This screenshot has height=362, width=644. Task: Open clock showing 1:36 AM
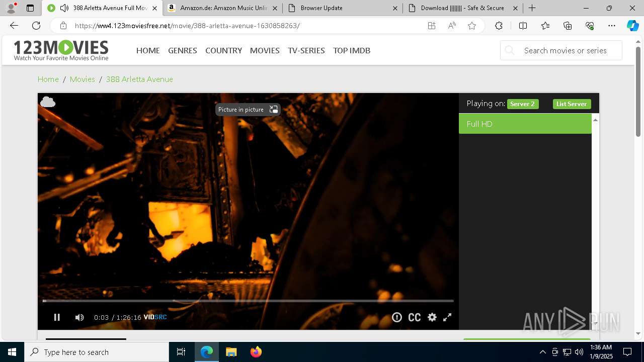601,352
